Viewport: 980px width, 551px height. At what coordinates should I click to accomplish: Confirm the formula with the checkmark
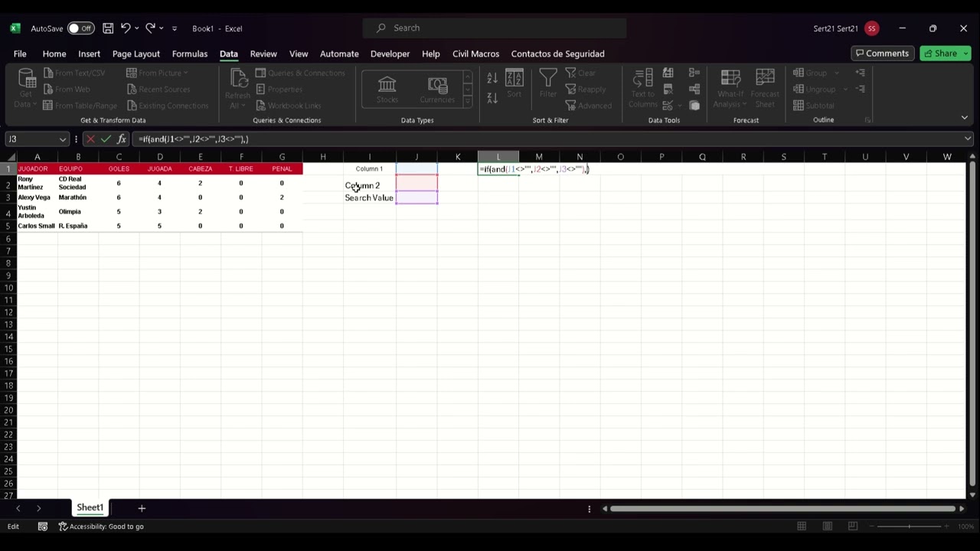pyautogui.click(x=106, y=139)
